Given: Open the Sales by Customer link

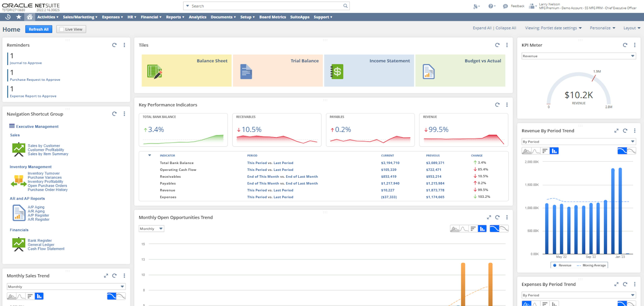Looking at the screenshot, I should 44,146.
